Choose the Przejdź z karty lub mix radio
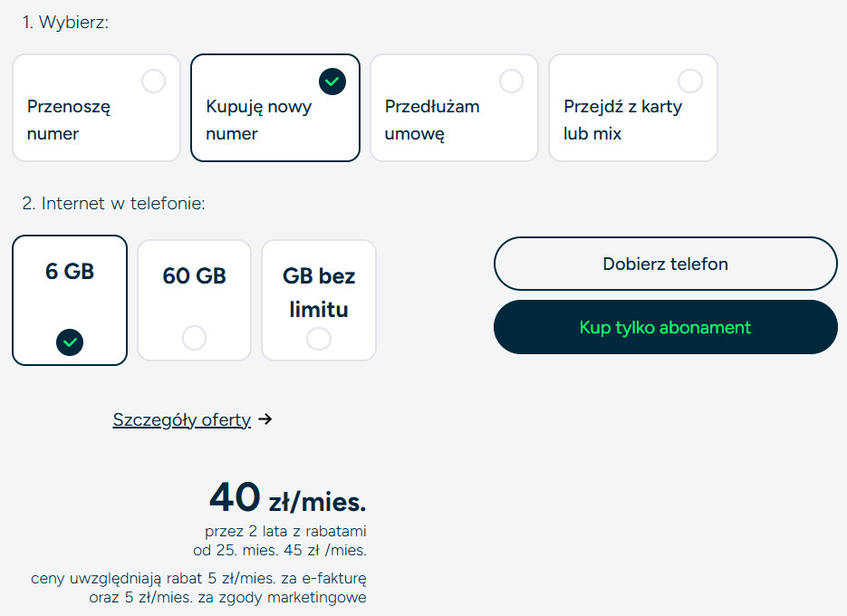The height and width of the screenshot is (616, 847). pos(690,82)
